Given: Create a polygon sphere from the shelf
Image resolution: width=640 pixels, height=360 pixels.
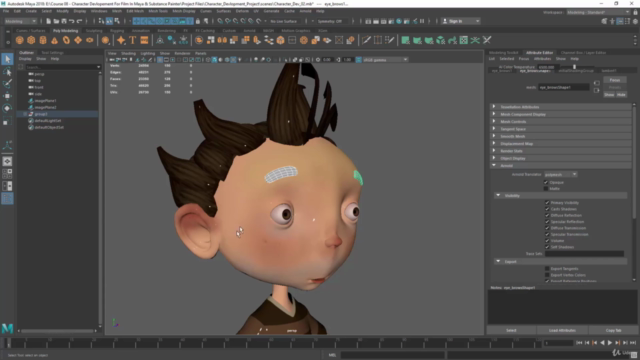Looking at the screenshot, I should [19, 40].
